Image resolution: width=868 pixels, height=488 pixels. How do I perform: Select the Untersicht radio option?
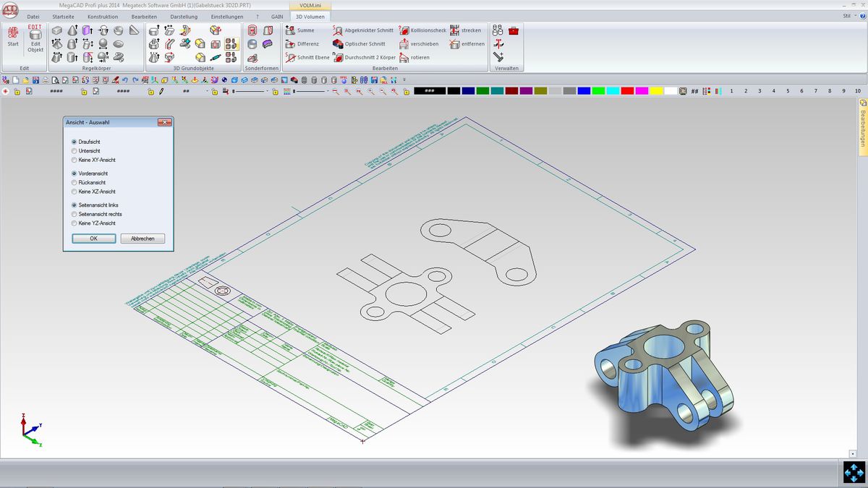pos(75,151)
